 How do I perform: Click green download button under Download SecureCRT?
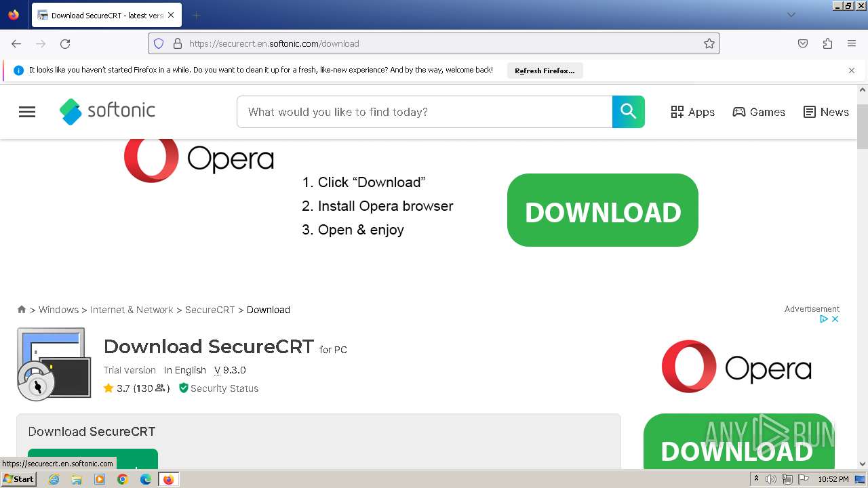(x=93, y=459)
